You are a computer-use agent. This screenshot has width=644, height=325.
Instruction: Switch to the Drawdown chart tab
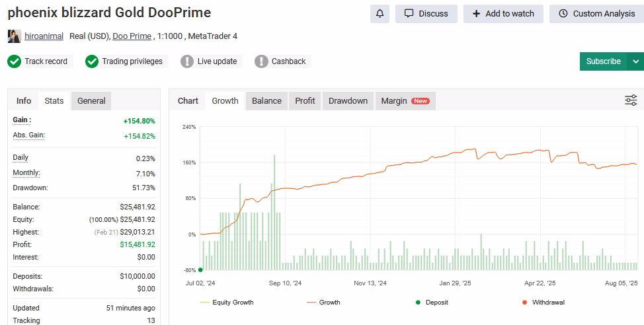pos(348,101)
